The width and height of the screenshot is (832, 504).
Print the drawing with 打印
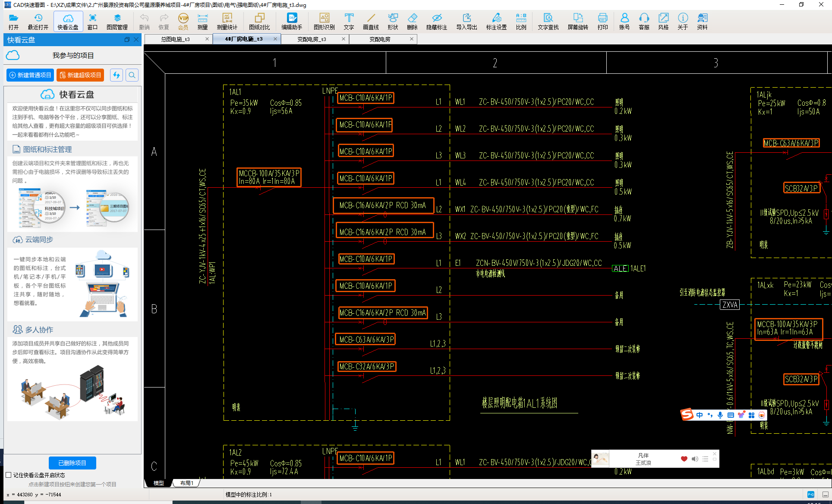click(602, 21)
